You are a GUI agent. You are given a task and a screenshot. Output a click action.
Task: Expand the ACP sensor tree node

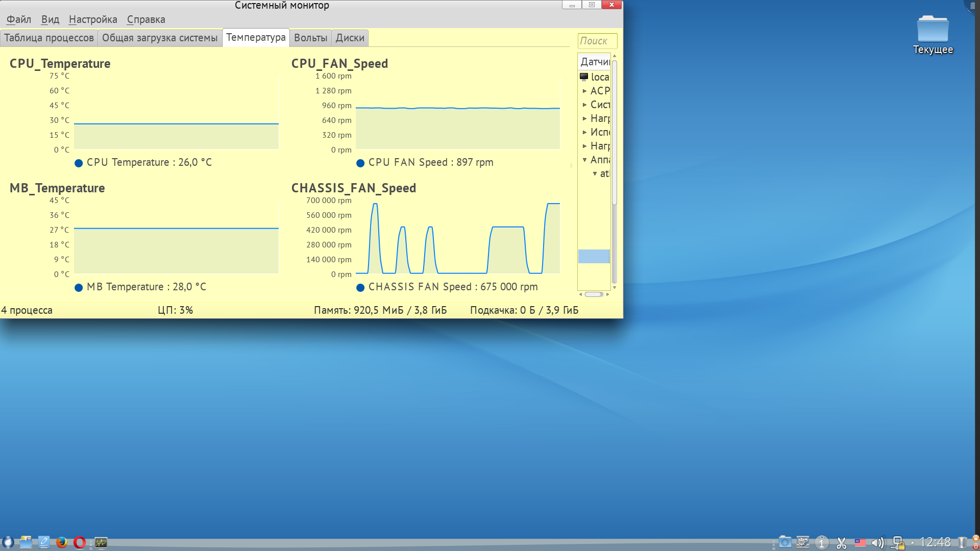pyautogui.click(x=585, y=91)
